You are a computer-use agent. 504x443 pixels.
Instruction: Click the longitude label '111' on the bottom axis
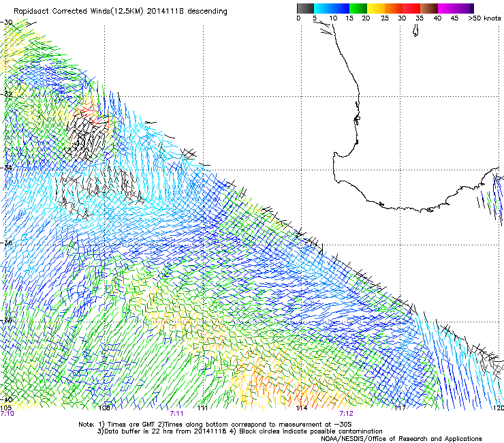click(202, 408)
